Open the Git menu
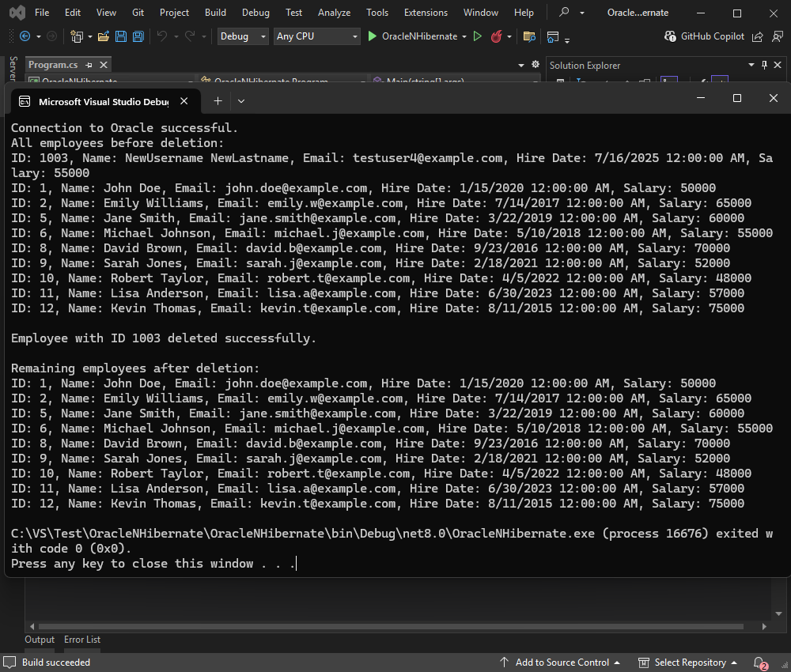Image resolution: width=791 pixels, height=672 pixels. click(137, 12)
